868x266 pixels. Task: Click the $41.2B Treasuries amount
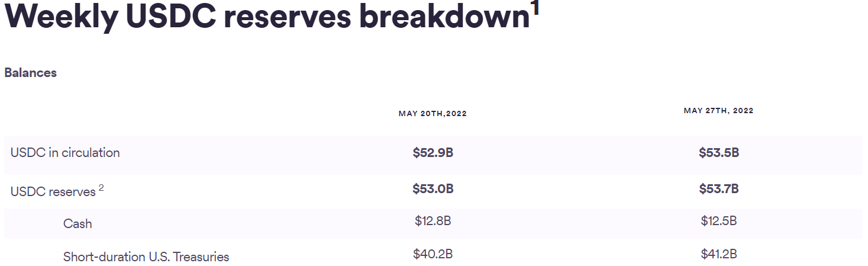(x=718, y=255)
